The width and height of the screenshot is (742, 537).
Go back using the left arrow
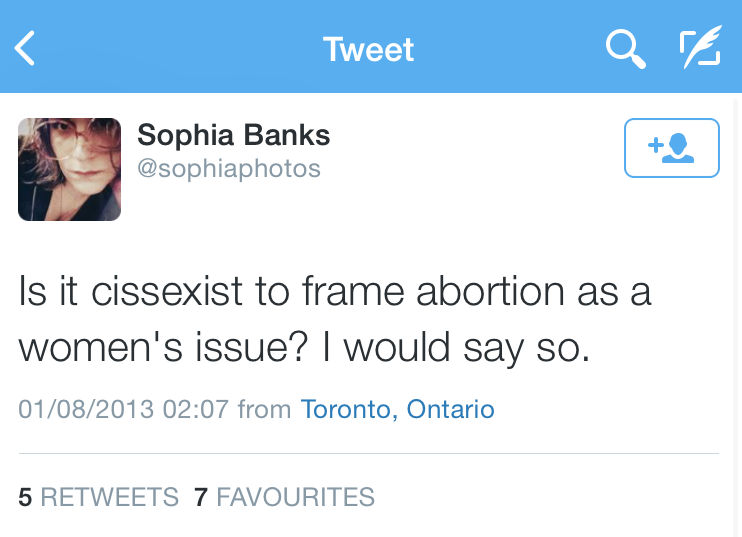pos(25,48)
